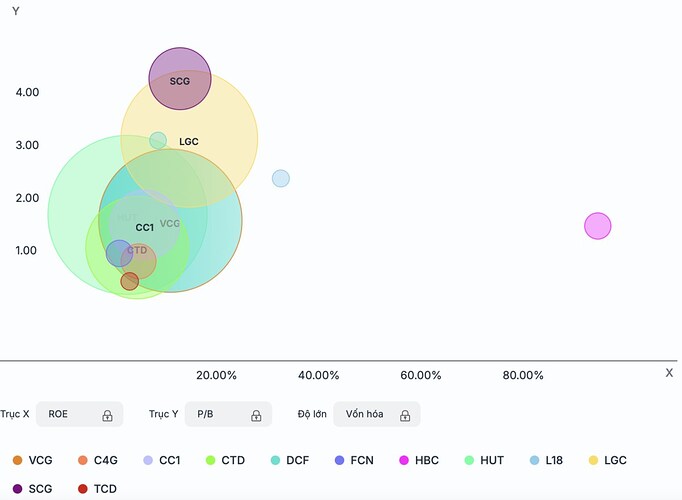Open the Độ lớn Vốn hóa dropdown
Image resolution: width=682 pixels, height=500 pixels.
pyautogui.click(x=376, y=414)
